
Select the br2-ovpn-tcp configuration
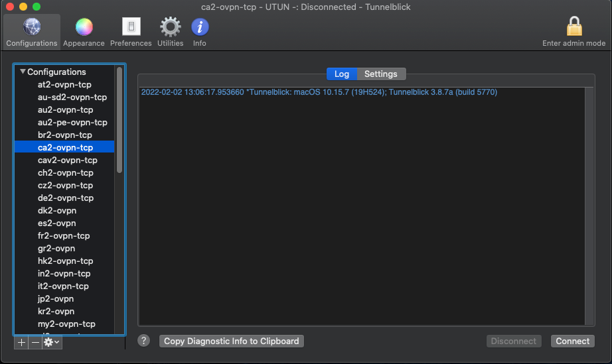64,135
